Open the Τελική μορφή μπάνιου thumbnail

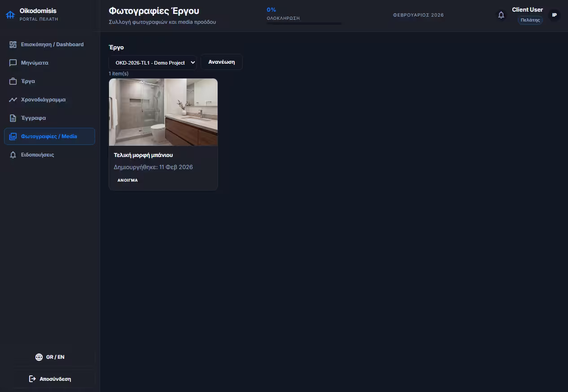point(163,112)
